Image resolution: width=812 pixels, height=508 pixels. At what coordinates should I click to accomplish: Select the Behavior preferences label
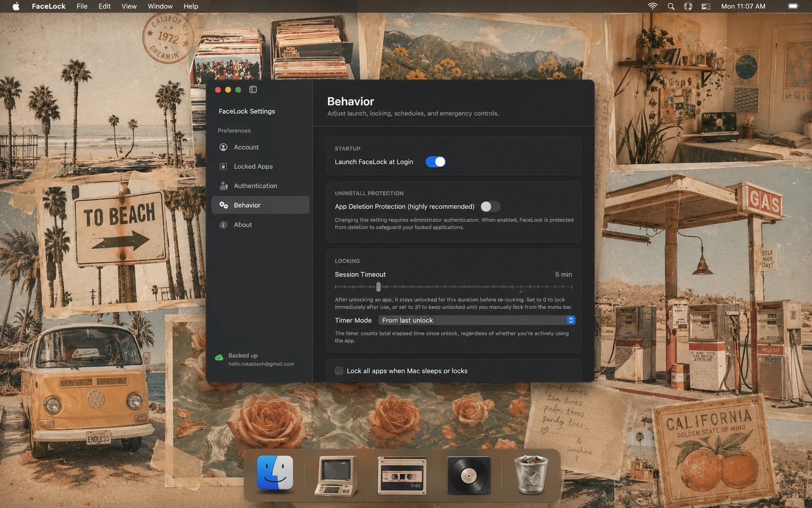click(247, 205)
